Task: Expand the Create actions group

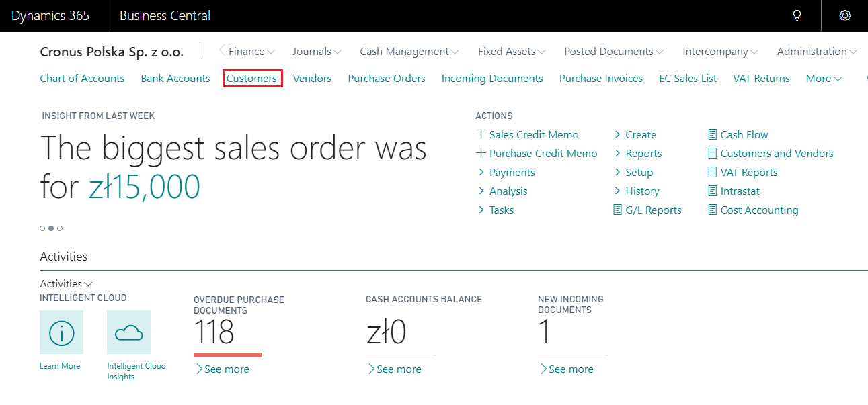Action: tap(635, 134)
